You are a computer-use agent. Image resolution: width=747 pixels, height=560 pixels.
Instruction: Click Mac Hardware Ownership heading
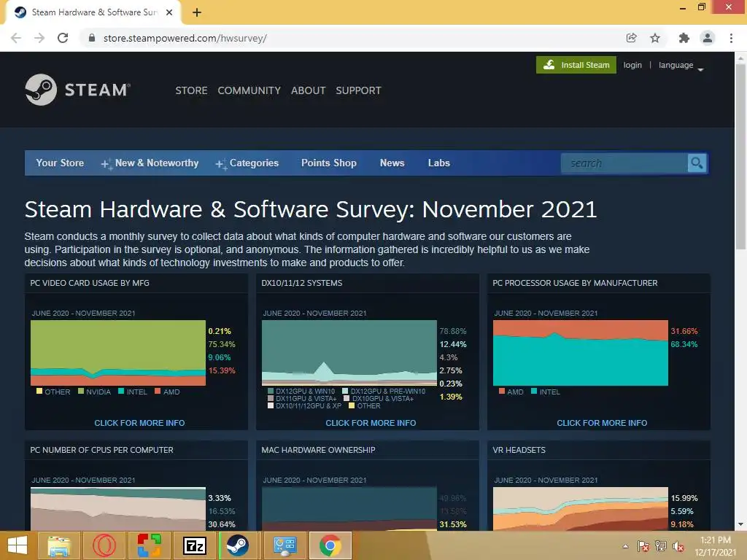click(x=318, y=450)
